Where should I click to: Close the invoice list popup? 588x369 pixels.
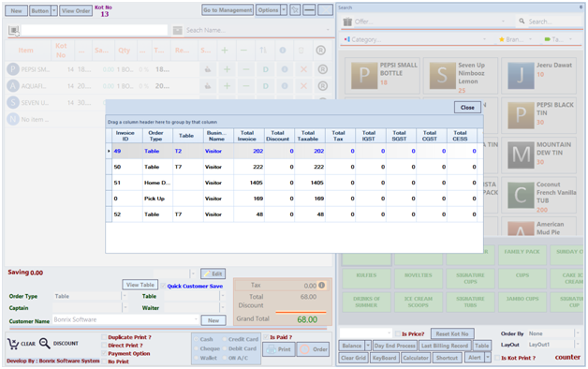[467, 108]
